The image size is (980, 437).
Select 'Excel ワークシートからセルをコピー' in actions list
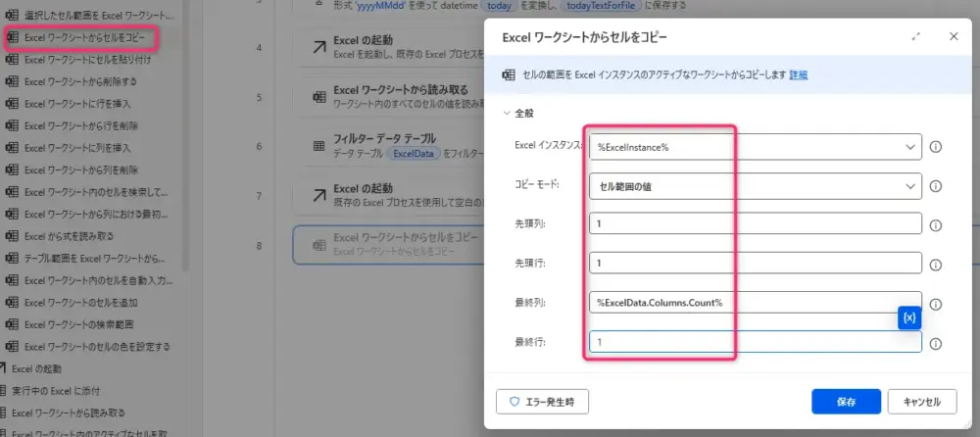tap(84, 38)
